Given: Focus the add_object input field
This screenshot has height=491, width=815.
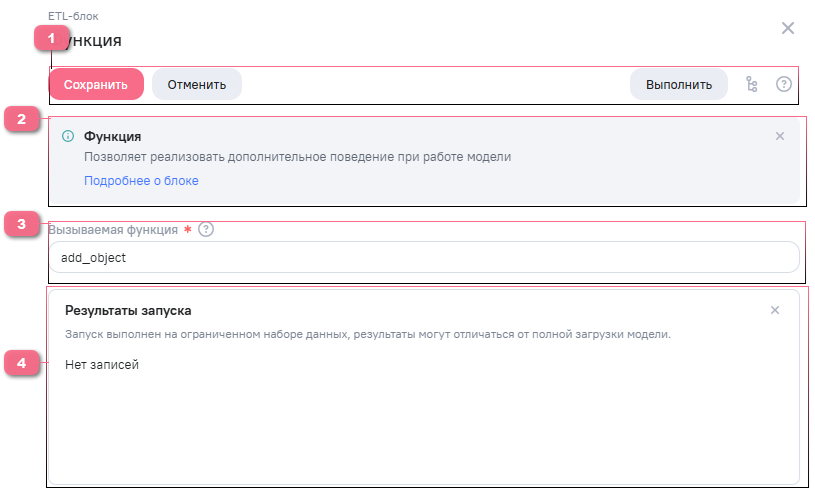Looking at the screenshot, I should [x=424, y=258].
